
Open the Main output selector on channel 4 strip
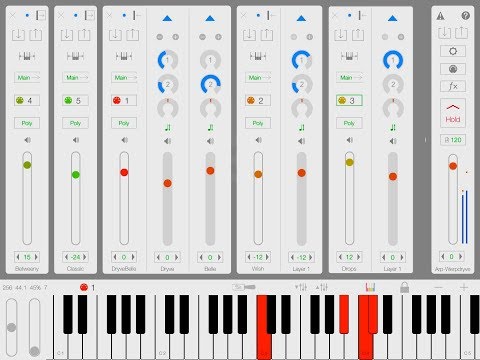[x=27, y=78]
